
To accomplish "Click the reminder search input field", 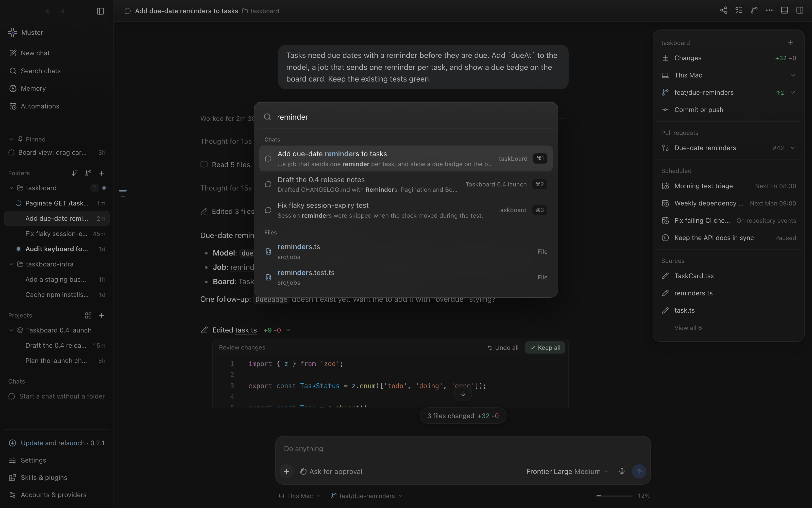I will pos(406,117).
